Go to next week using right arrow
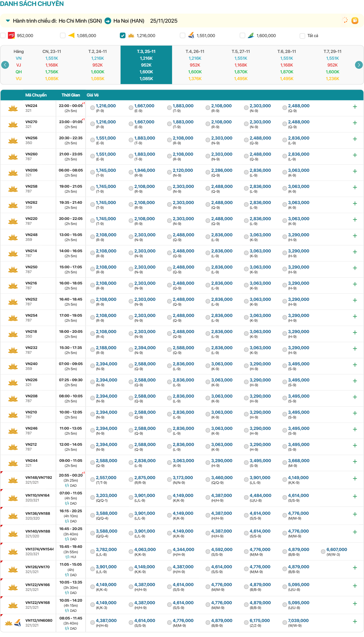364x637 pixels. (x=359, y=65)
